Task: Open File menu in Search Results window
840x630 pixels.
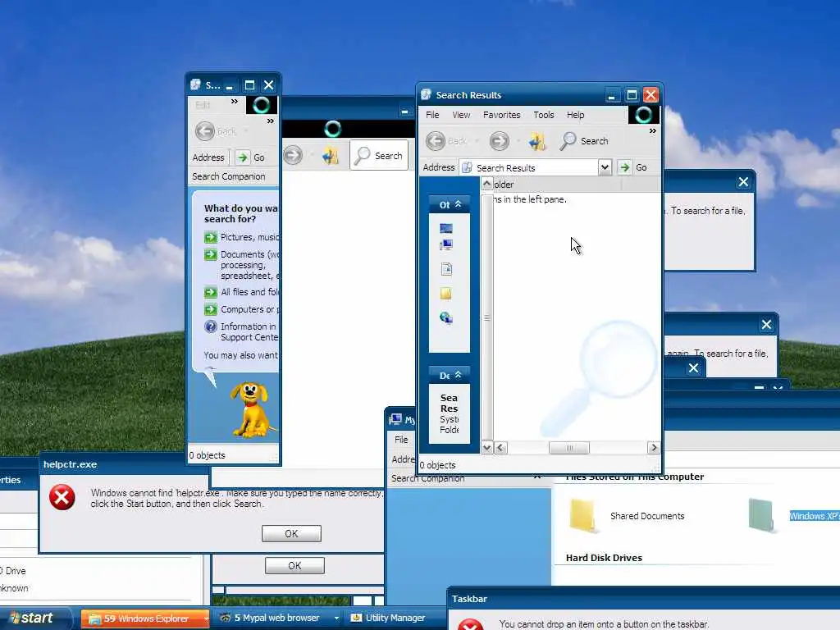Action: coord(432,115)
